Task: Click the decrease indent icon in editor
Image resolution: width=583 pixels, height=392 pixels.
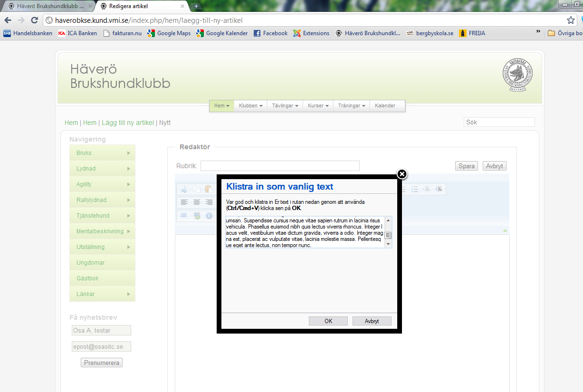Action: 426,189
